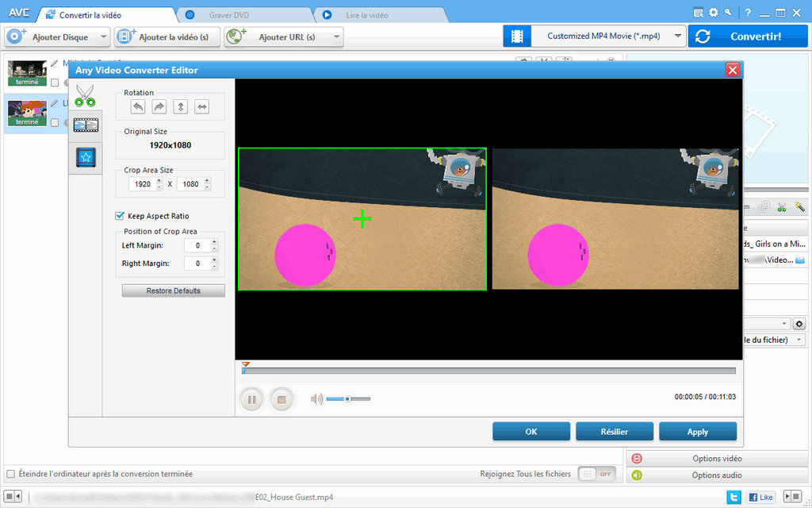This screenshot has width=812, height=508.
Task: Decrease Right Margin stepper
Action: point(214,267)
